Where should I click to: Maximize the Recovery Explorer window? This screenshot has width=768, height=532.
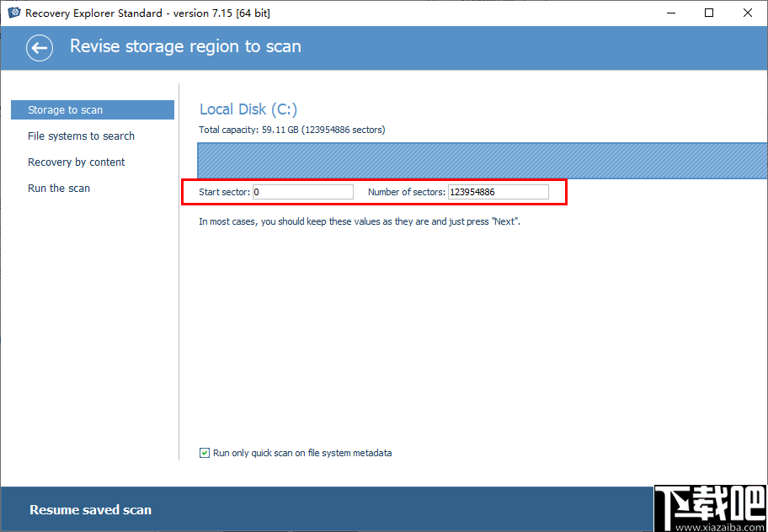tap(709, 13)
